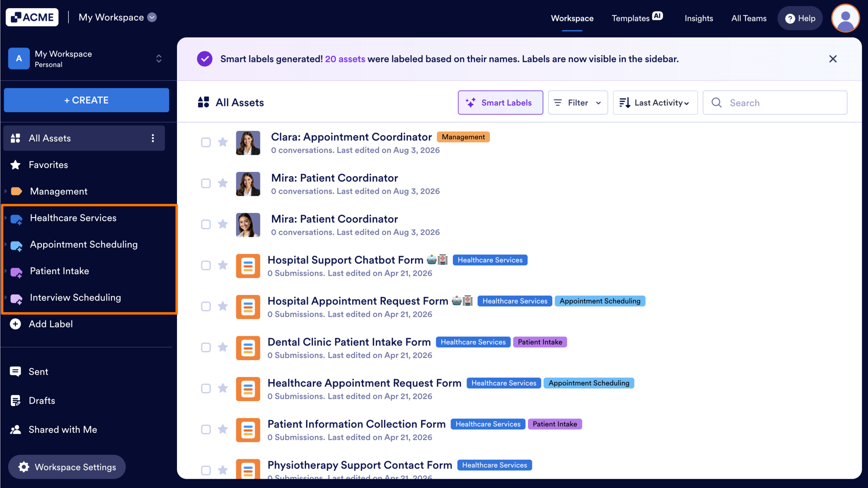Viewport: 868px width, 488px height.
Task: Select All Assets in the sidebar
Action: pos(84,138)
